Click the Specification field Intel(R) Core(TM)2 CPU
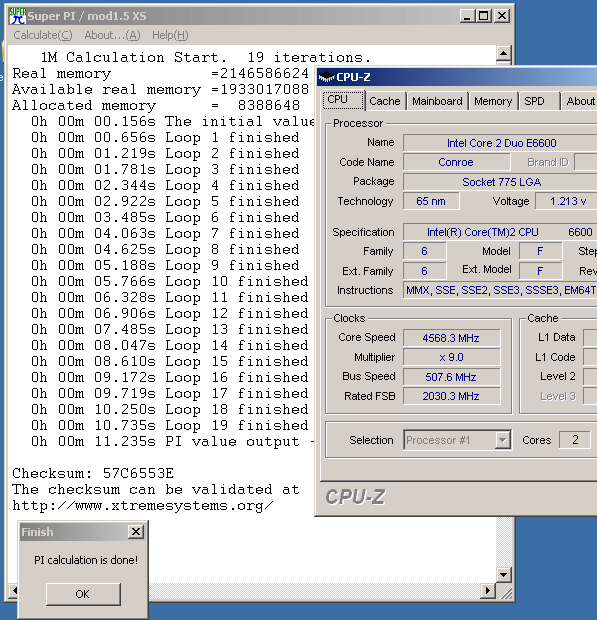This screenshot has height=620, width=597. (x=500, y=232)
